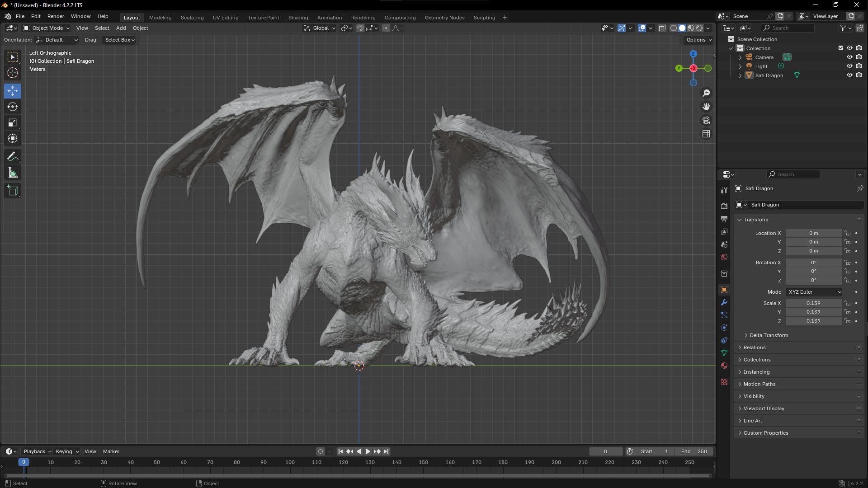Image resolution: width=868 pixels, height=488 pixels.
Task: Uncheck the Collection exclude checkbox
Action: (841, 48)
